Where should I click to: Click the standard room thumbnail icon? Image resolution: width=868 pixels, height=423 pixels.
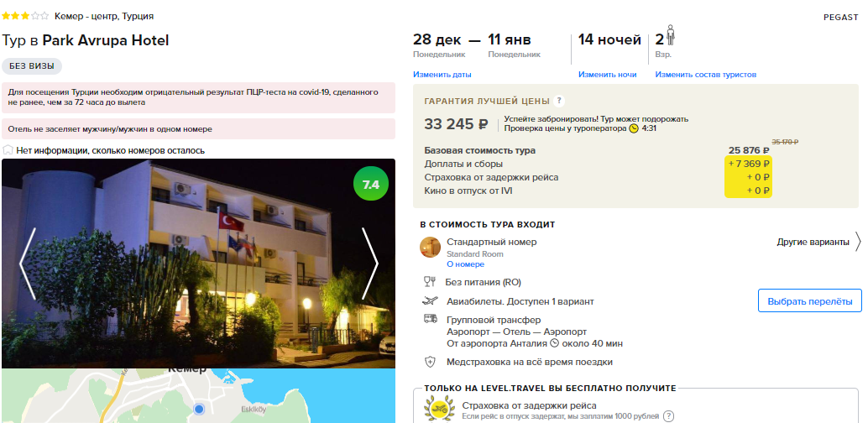(x=430, y=247)
